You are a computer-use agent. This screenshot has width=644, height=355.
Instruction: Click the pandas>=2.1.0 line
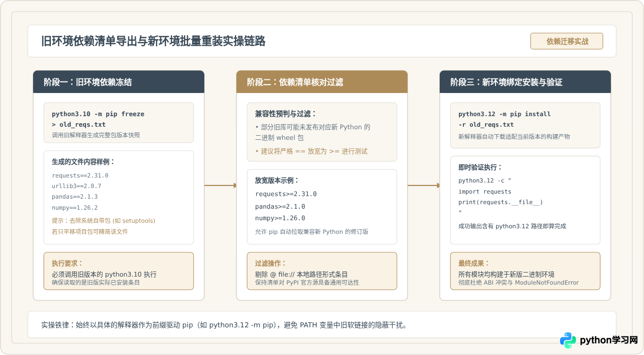280,207
